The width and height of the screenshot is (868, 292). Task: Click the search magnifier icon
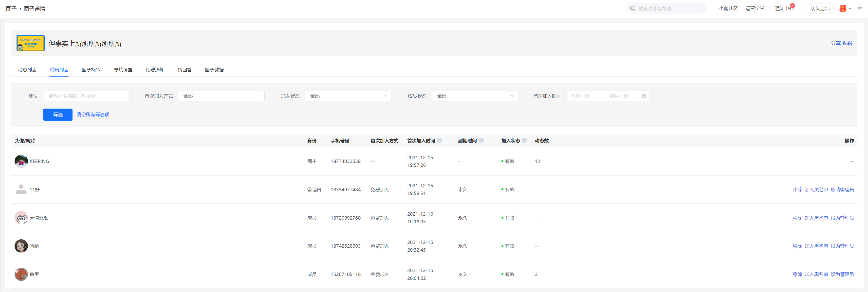tap(632, 8)
